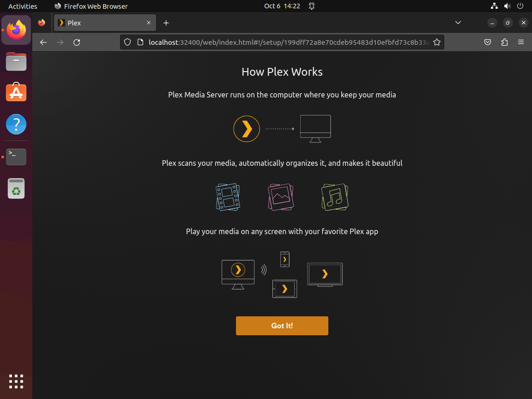Open the tab list dropdown chevron
The image size is (532, 399).
pos(458,22)
